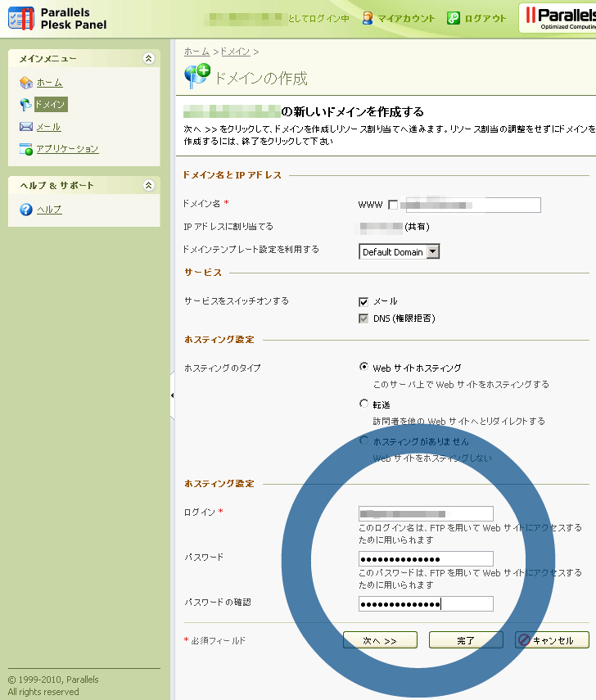The image size is (596, 700).
Task: Click the © 1999-2010, Parallels copyright text
Action: click(53, 680)
